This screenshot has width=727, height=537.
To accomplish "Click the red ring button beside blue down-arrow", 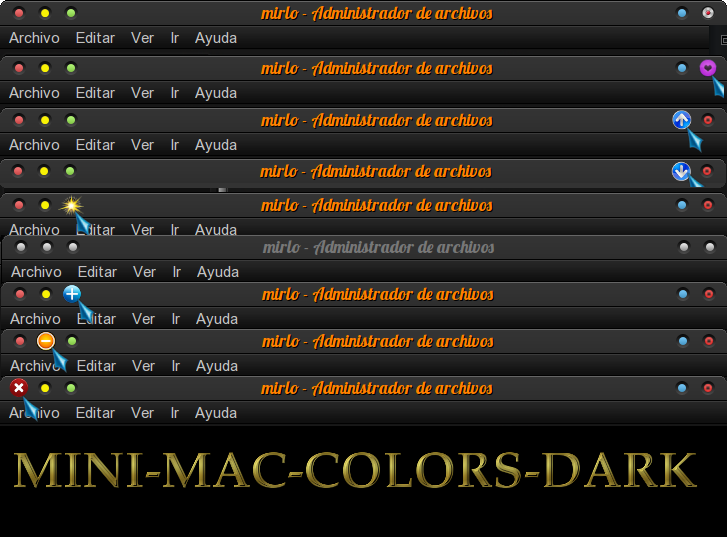I will [x=707, y=172].
